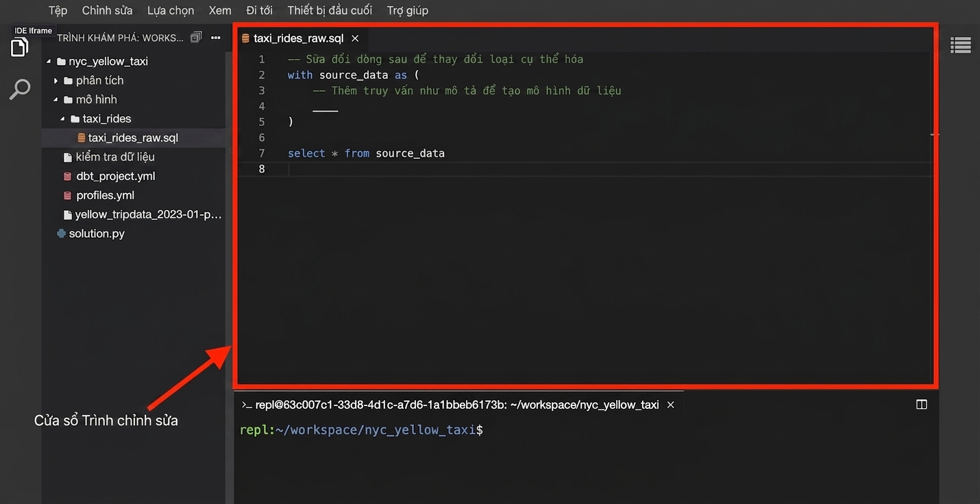
Task: Select the taxi_rides folder
Action: [x=107, y=118]
